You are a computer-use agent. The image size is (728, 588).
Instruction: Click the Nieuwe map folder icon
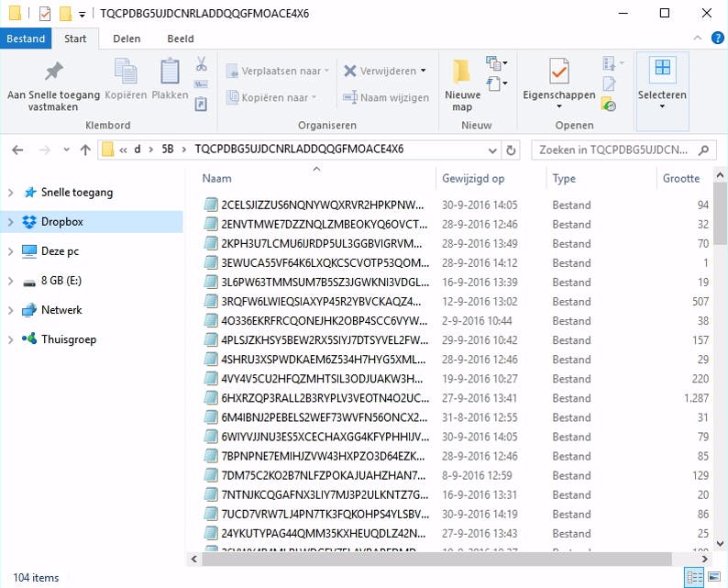[462, 72]
